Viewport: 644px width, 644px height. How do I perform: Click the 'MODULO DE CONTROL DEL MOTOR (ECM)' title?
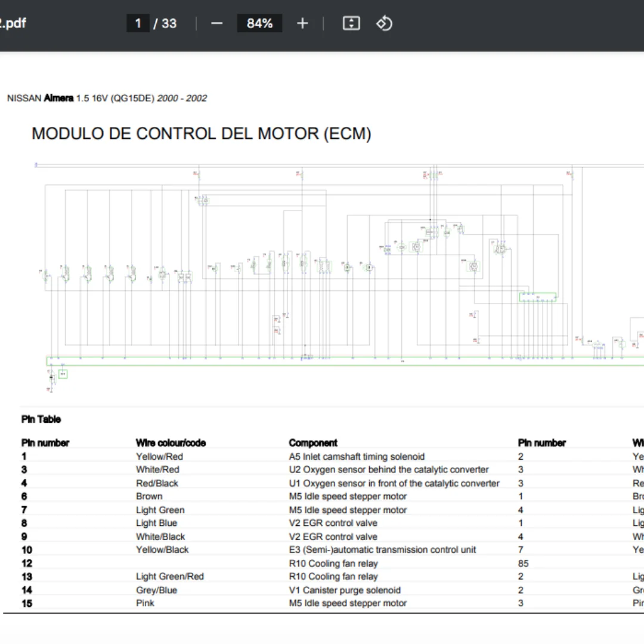[x=202, y=134]
